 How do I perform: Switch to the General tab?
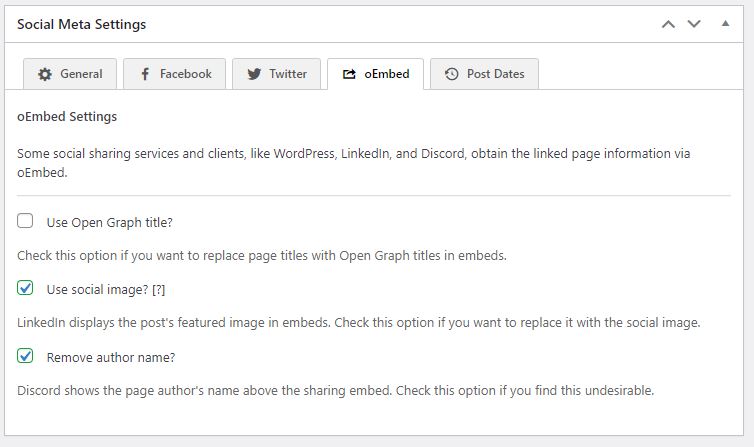(x=81, y=74)
